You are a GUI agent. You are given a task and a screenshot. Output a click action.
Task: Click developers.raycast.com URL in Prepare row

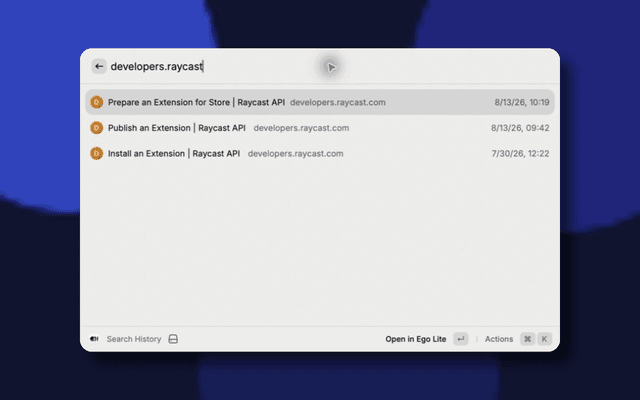(x=338, y=102)
